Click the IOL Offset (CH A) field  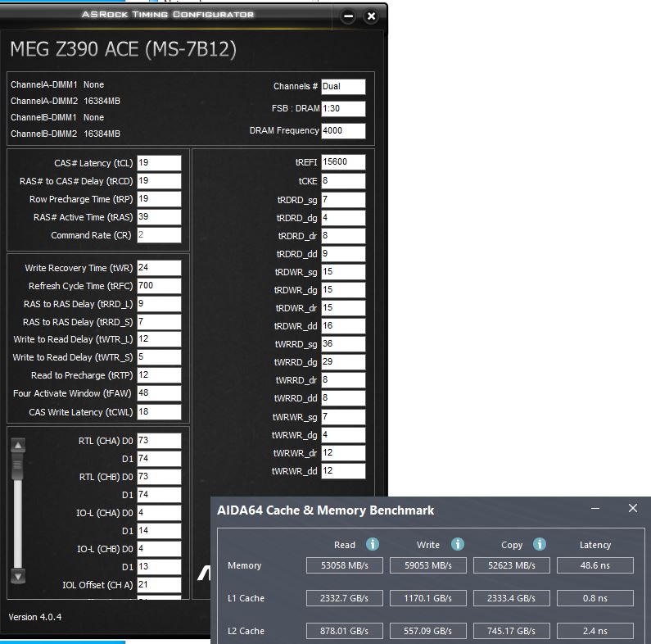pyautogui.click(x=159, y=584)
